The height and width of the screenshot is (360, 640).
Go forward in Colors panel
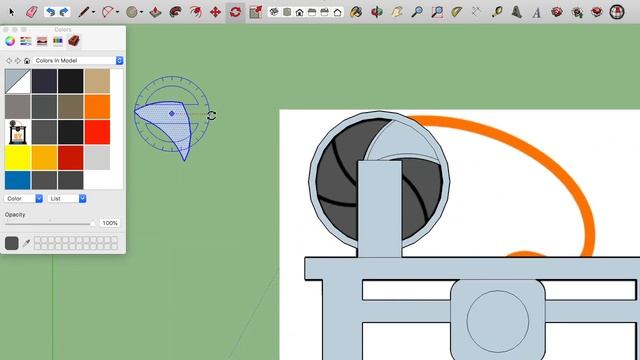coord(18,60)
